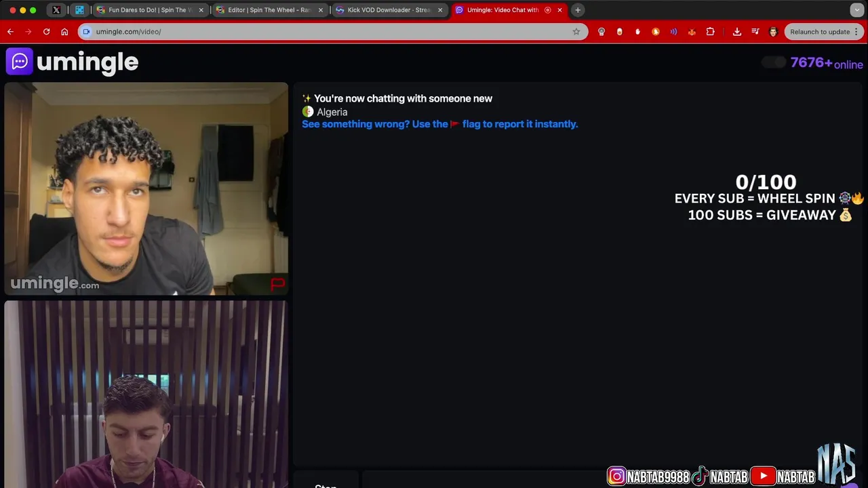
Task: Open camera site permissions in the address bar
Action: point(86,32)
